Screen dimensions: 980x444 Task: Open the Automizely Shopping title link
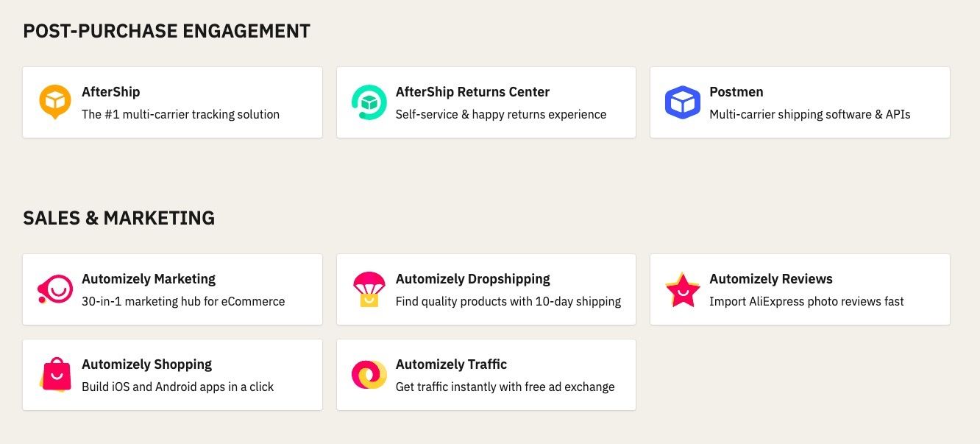146,364
